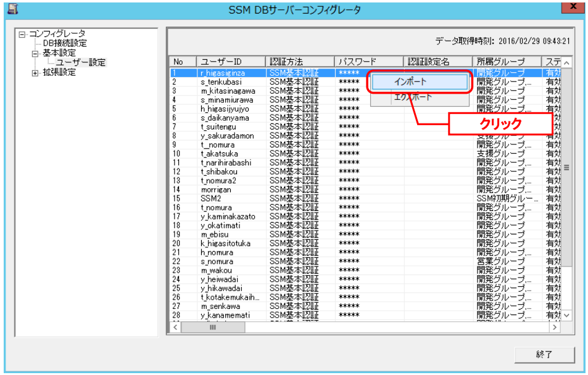Viewport: 588px width, 375px height.
Task: Click 営業グループ in the s_nomura row
Action: tap(500, 262)
